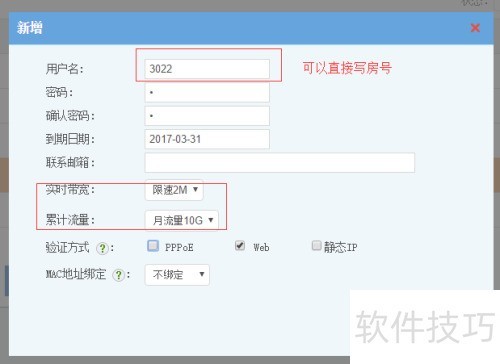This screenshot has height=364, width=500.
Task: Click the 新增 dialog title text
Action: click(30, 28)
